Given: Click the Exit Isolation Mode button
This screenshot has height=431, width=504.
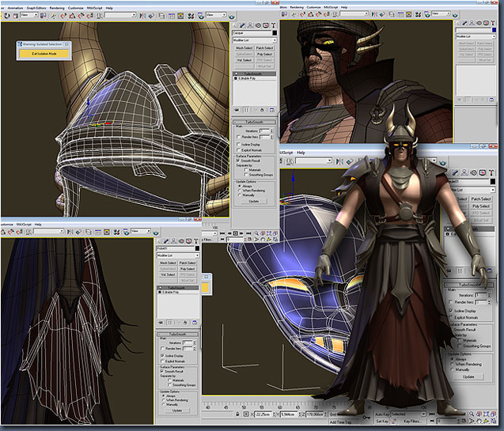Looking at the screenshot, I should point(45,53).
